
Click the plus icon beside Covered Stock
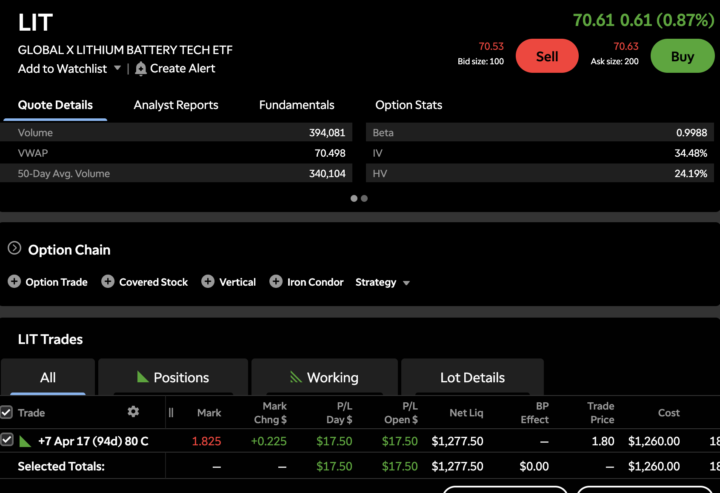point(108,282)
